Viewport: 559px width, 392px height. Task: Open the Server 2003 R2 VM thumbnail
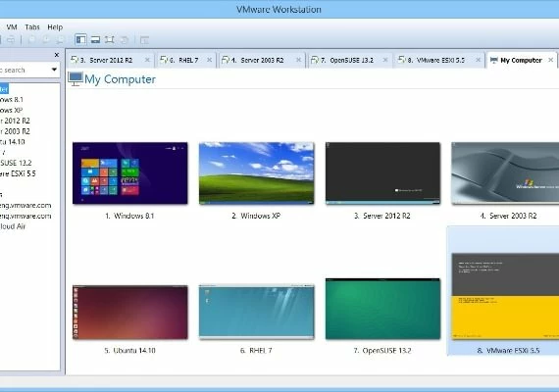[505, 173]
